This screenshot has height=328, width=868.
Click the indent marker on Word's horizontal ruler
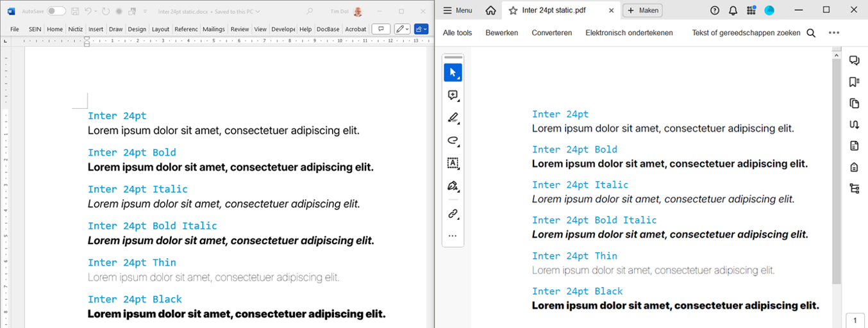(87, 42)
